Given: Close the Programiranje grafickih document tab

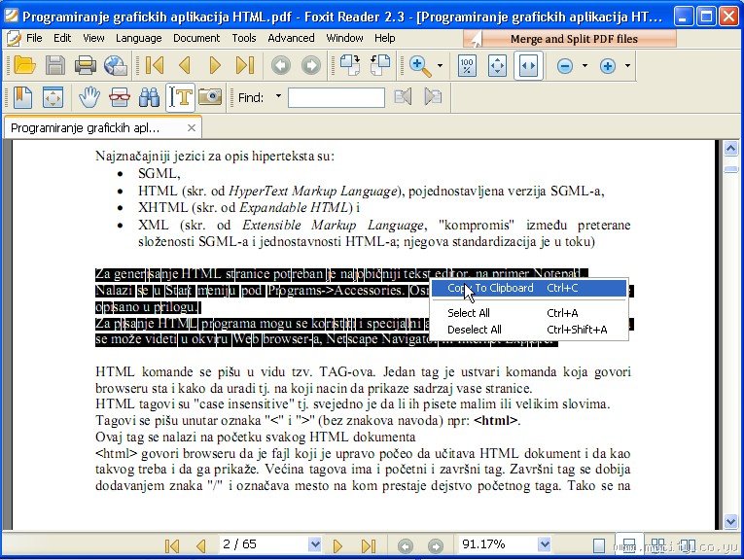Looking at the screenshot, I should [x=192, y=127].
